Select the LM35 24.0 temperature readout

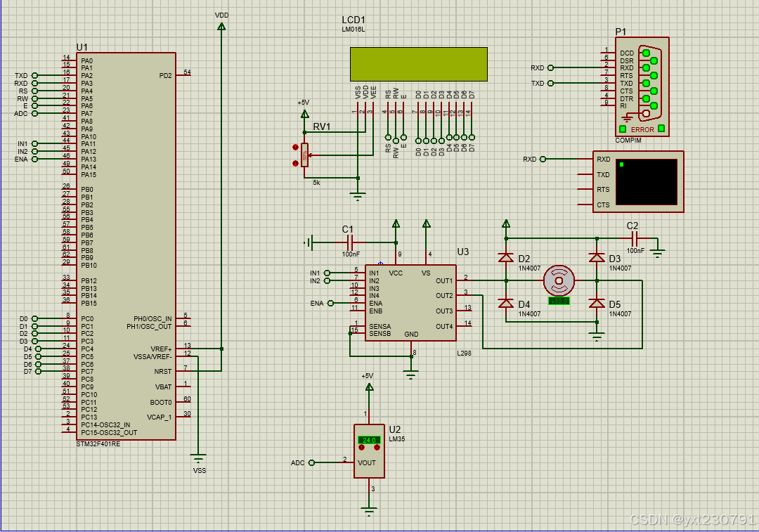(x=370, y=440)
